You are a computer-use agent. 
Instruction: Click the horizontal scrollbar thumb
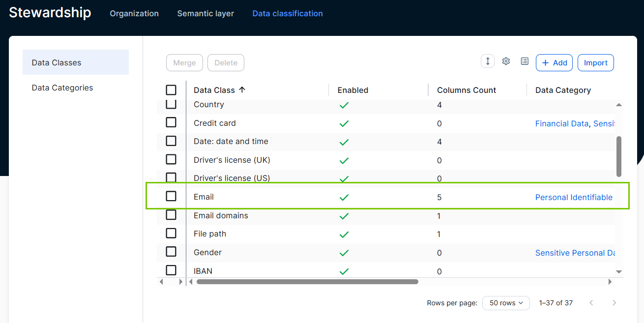pyautogui.click(x=307, y=282)
